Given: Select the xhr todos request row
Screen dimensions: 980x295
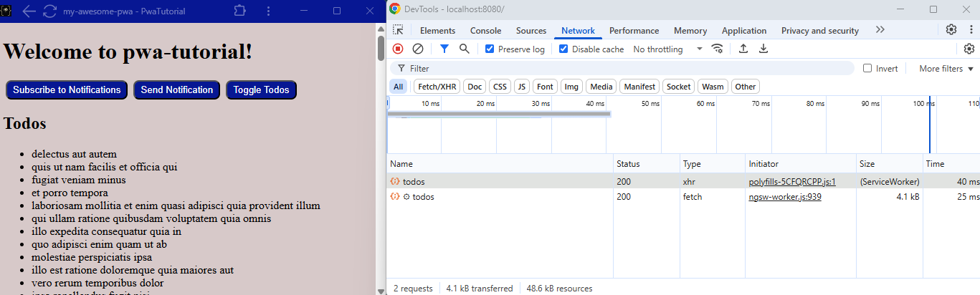Looking at the screenshot, I should tap(683, 182).
